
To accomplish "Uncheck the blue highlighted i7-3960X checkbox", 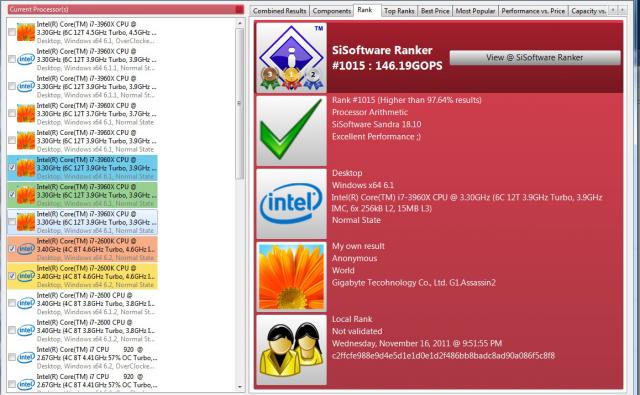I will pos(12,168).
